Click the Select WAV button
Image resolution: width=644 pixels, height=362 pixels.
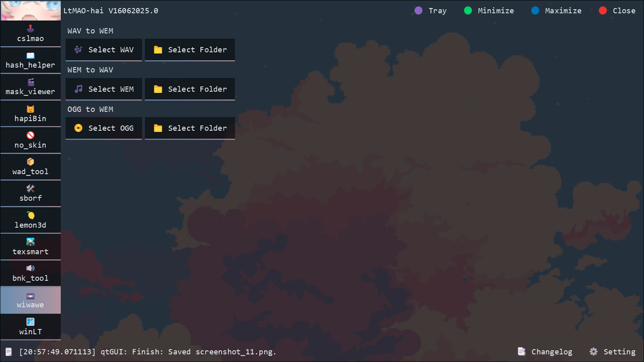(104, 50)
